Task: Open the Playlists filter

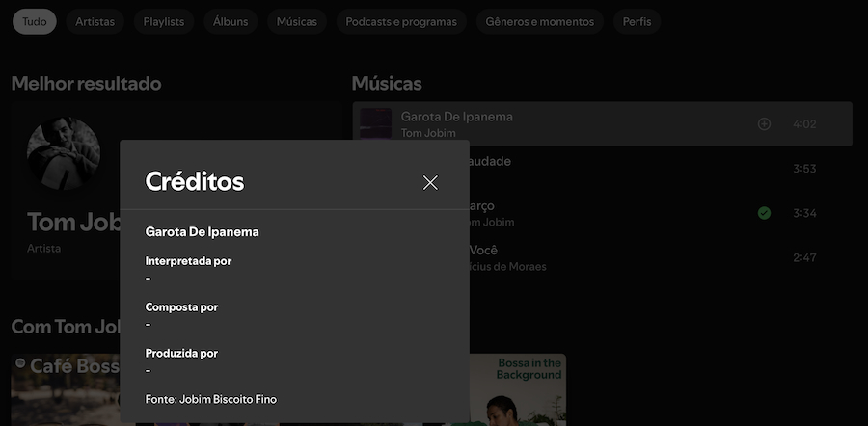Action: [x=163, y=21]
